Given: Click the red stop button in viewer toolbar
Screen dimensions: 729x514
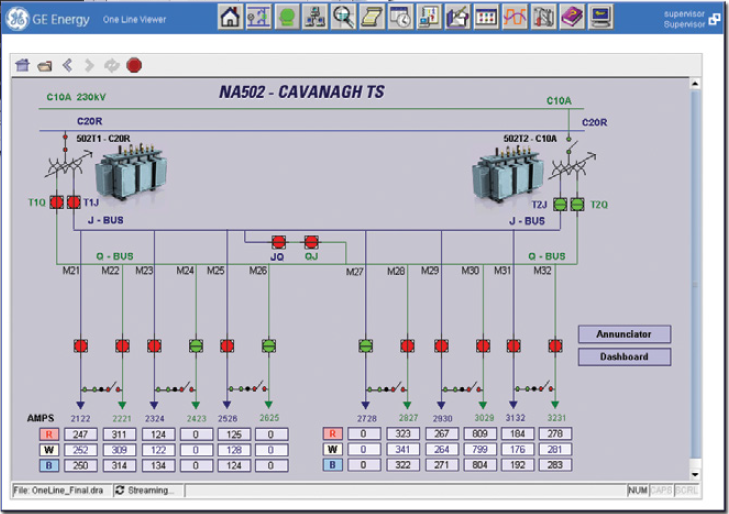Looking at the screenshot, I should click(x=134, y=65).
